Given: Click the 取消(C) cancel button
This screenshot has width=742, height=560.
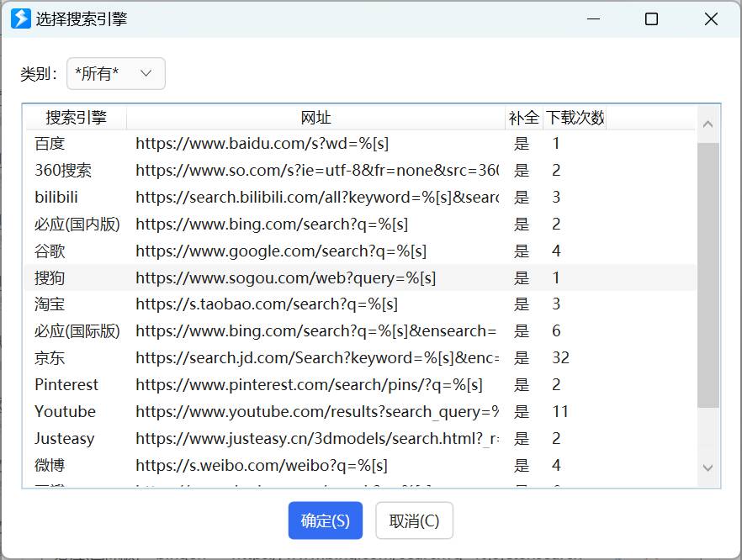Looking at the screenshot, I should [x=414, y=520].
